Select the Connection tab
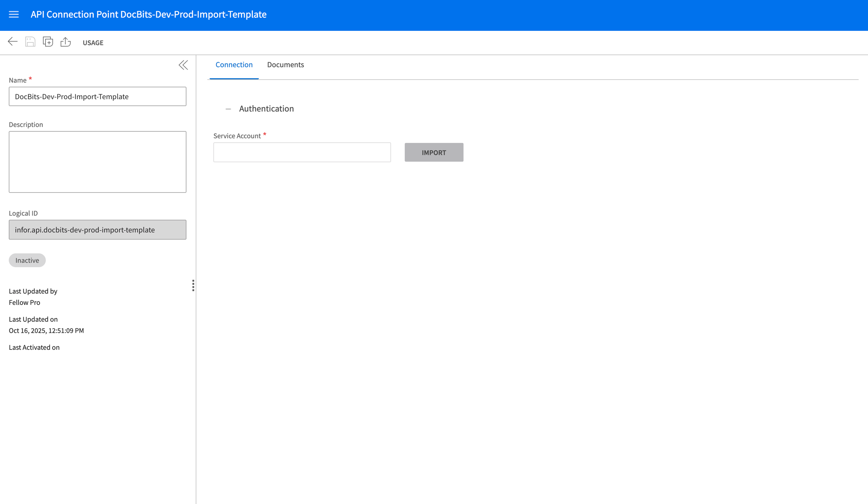The height and width of the screenshot is (504, 868). tap(234, 65)
